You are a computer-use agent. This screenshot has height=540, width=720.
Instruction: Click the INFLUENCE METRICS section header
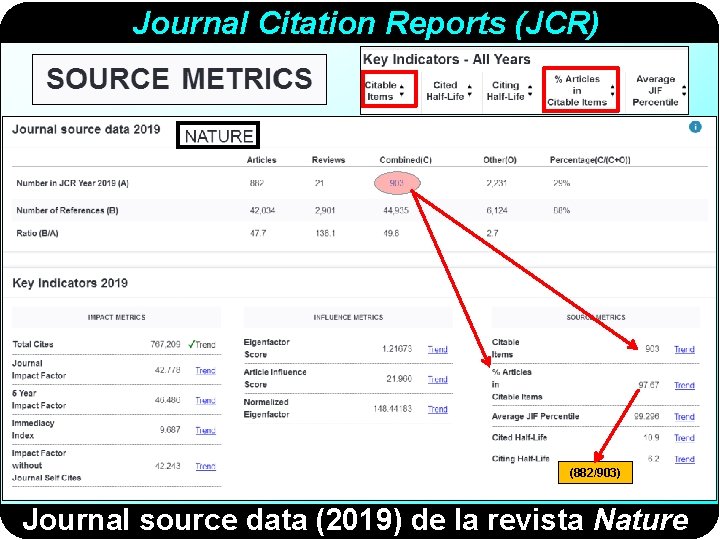point(348,317)
